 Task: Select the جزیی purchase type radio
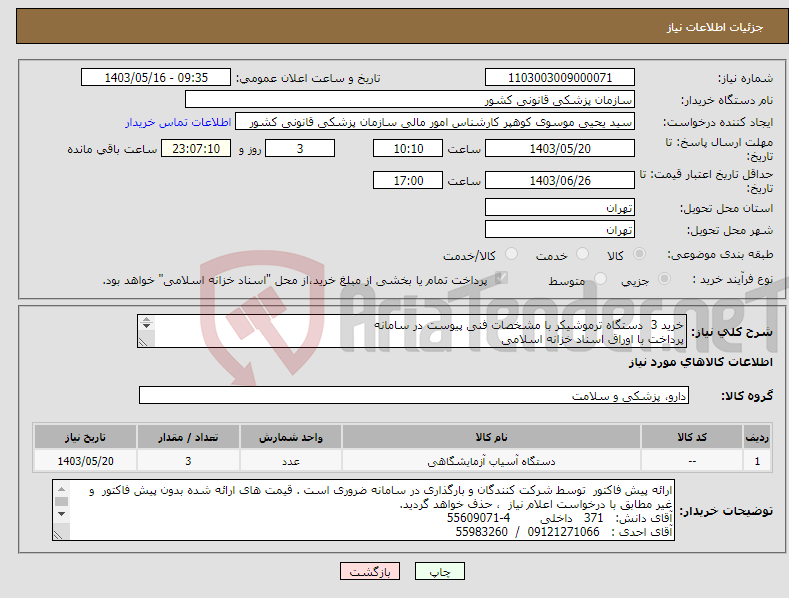click(x=664, y=279)
